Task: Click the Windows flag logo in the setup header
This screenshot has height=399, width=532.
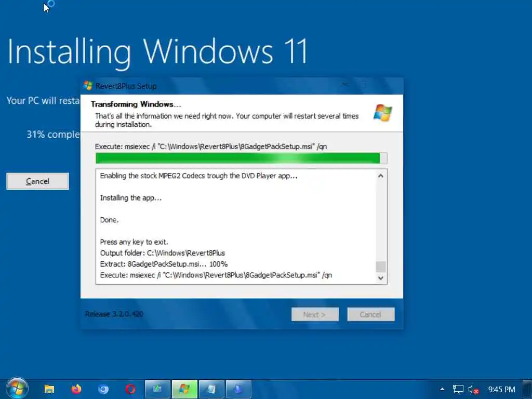Action: (383, 113)
